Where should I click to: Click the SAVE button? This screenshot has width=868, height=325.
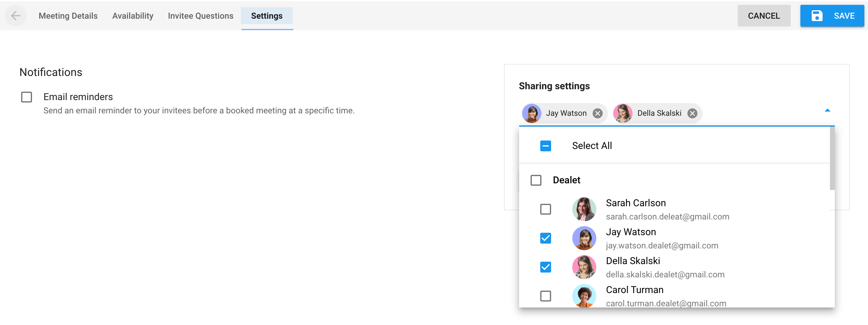pyautogui.click(x=832, y=16)
